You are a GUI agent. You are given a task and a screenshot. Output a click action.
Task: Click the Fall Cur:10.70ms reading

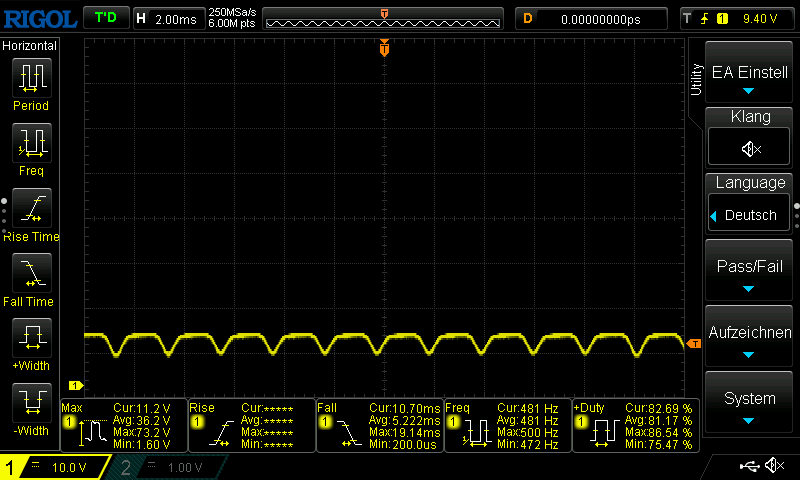pos(404,409)
